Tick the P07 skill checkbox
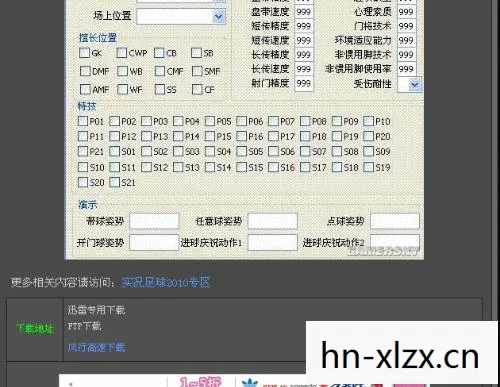The width and height of the screenshot is (500, 387). click(273, 121)
